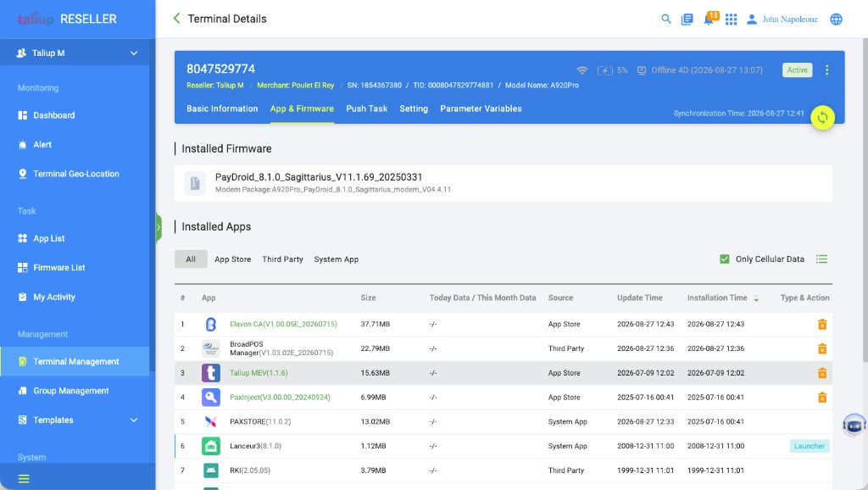The image size is (868, 490).
Task: Open the language globe icon
Action: click(836, 19)
